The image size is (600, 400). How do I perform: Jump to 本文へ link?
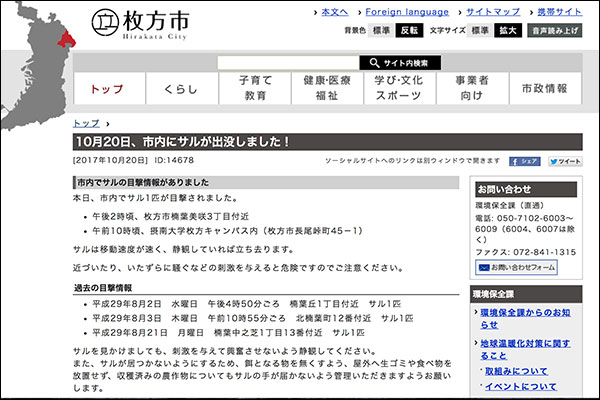333,11
